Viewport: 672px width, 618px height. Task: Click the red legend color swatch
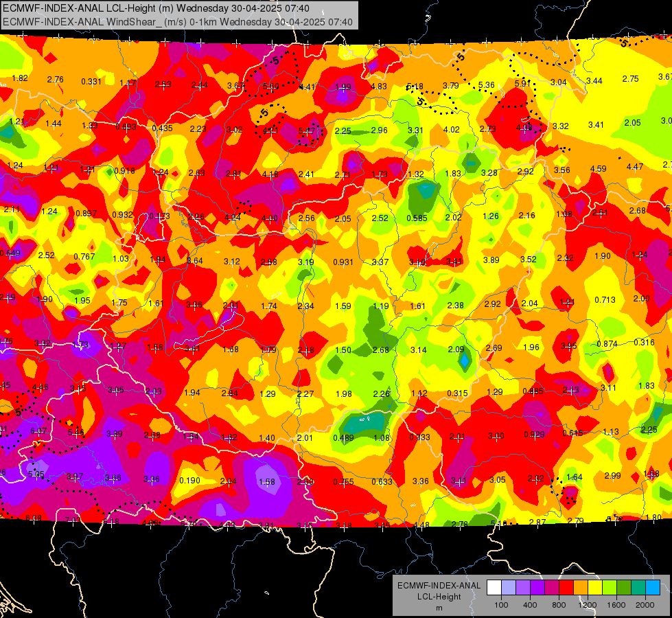566,588
